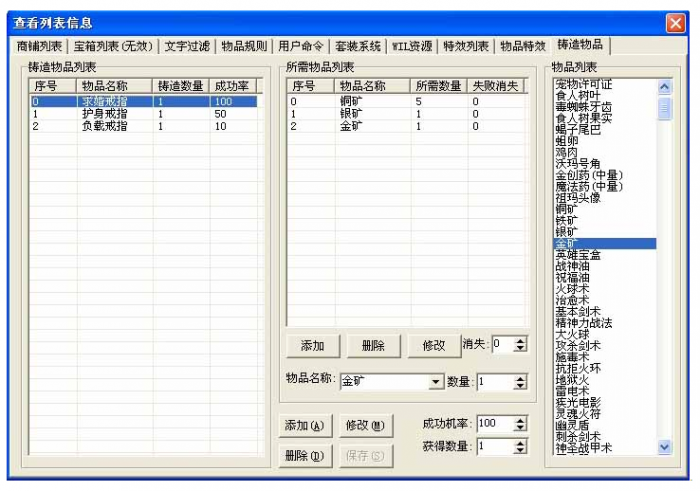Click scroll-down arrow of 物品列表 list
The width and height of the screenshot is (700, 491).
pyautogui.click(x=665, y=447)
